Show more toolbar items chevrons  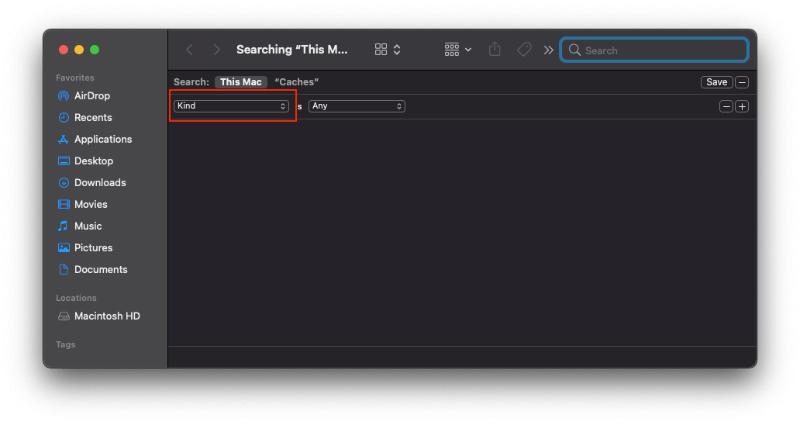(x=548, y=50)
